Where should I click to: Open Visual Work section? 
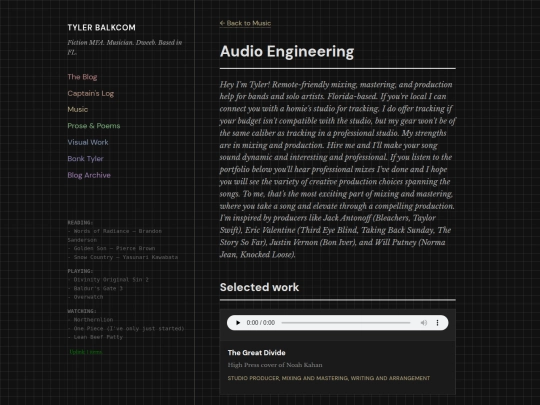[88, 142]
